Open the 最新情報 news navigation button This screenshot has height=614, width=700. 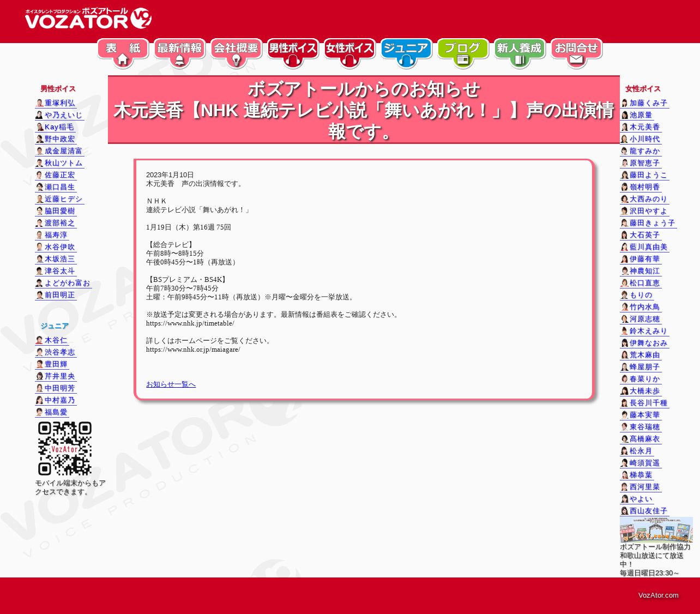[x=180, y=53]
